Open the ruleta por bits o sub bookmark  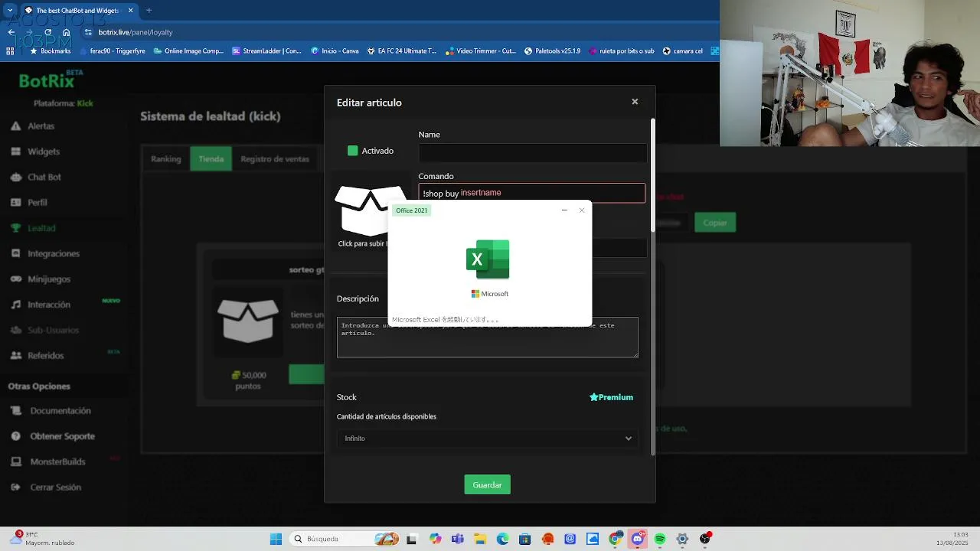coord(621,51)
